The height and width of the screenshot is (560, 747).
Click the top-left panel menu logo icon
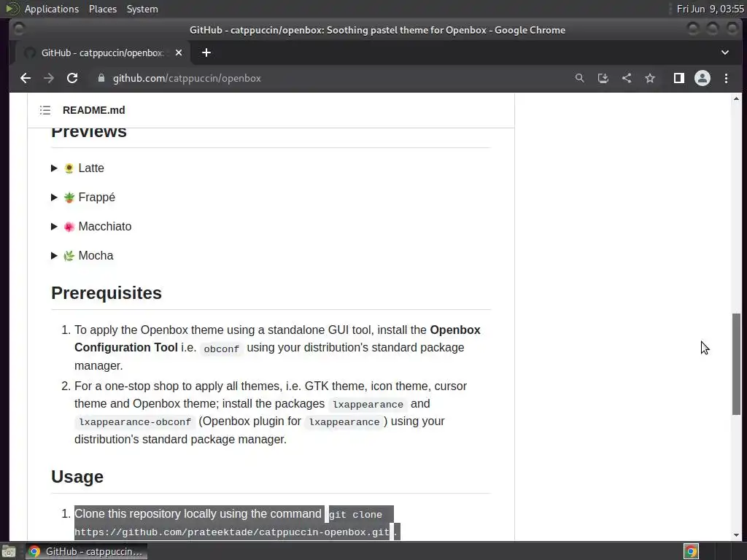coord(12,9)
